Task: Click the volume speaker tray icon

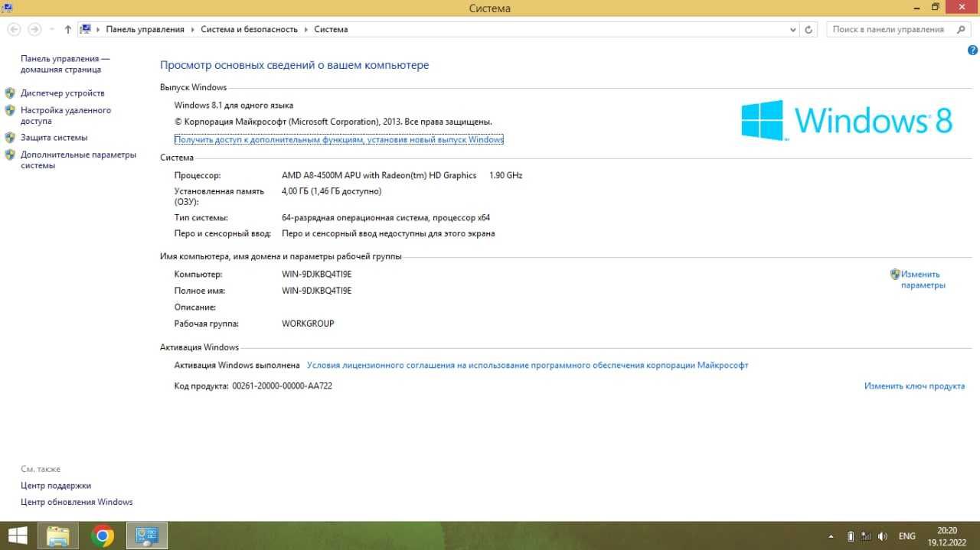Action: tap(883, 536)
